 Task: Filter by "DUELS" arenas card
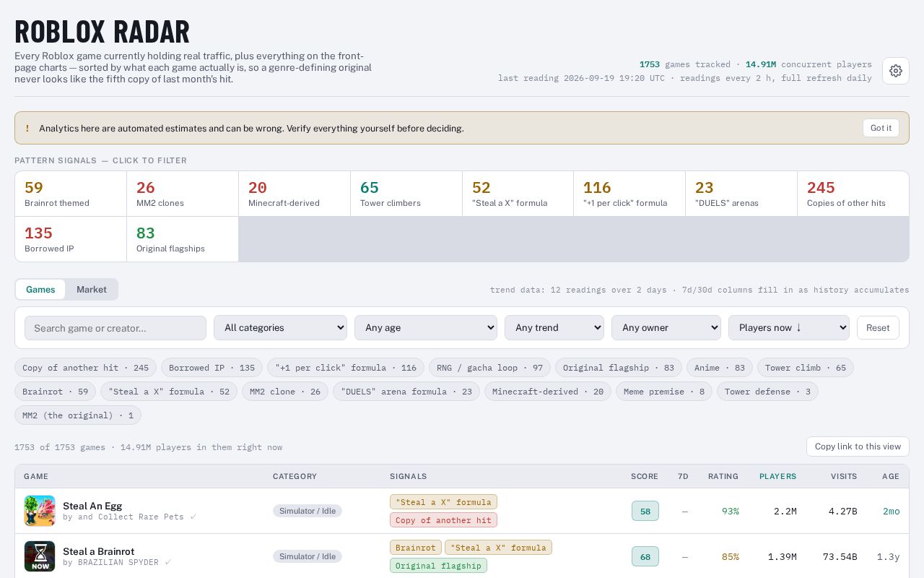point(741,194)
